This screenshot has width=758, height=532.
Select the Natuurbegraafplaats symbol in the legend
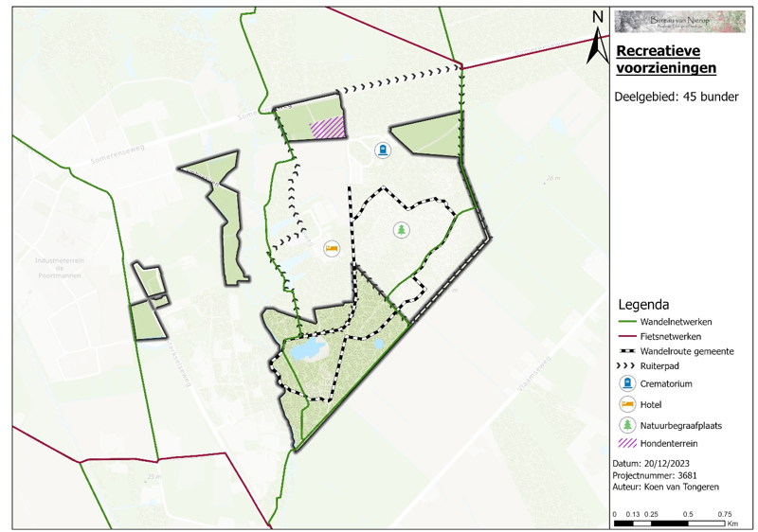(x=626, y=425)
